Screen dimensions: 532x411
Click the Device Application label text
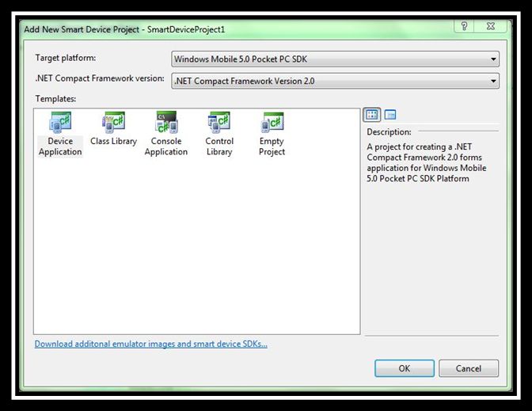click(60, 147)
